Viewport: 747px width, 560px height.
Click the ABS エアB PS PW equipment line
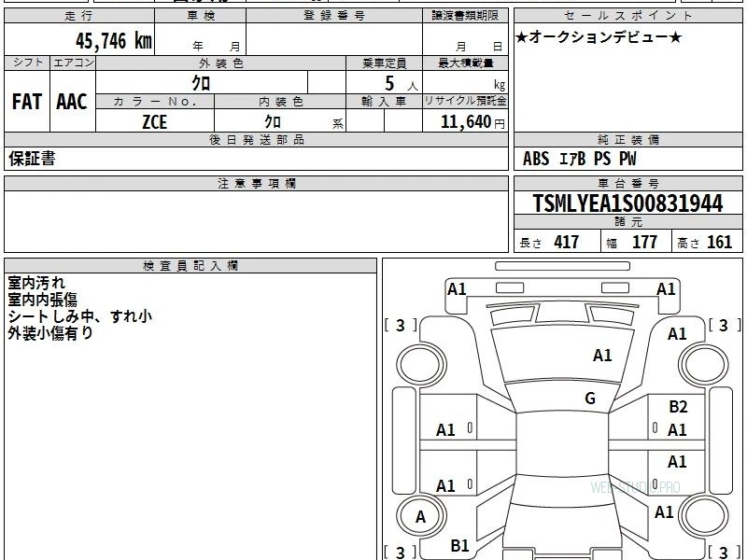pyautogui.click(x=579, y=159)
